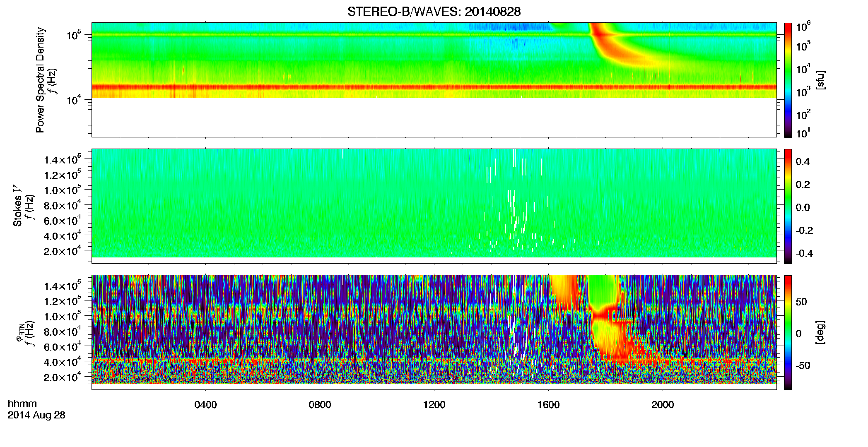Click the 2014 Aug 28 date label

pyautogui.click(x=36, y=415)
